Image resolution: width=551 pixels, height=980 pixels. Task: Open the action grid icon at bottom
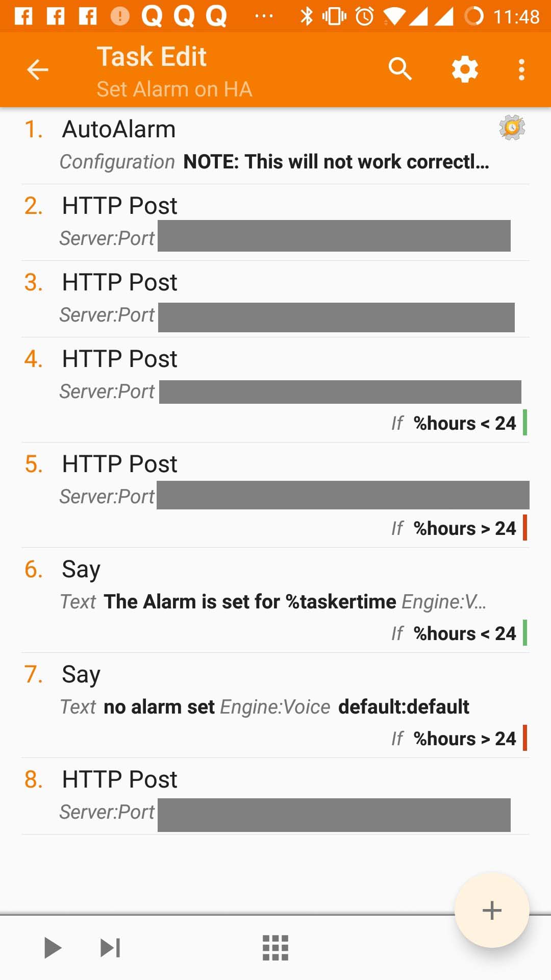275,947
